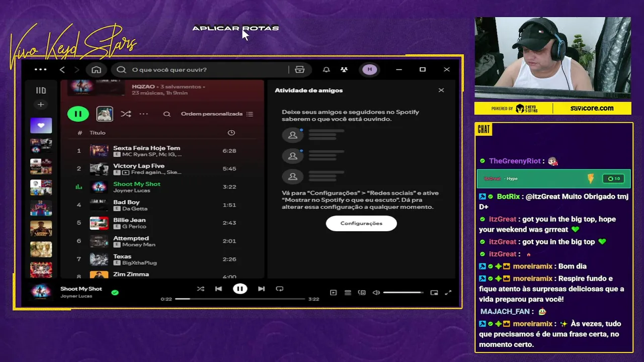The height and width of the screenshot is (362, 644).
Task: Click the playlist cover thumbnail beside the shuffle icon
Action: (x=105, y=114)
